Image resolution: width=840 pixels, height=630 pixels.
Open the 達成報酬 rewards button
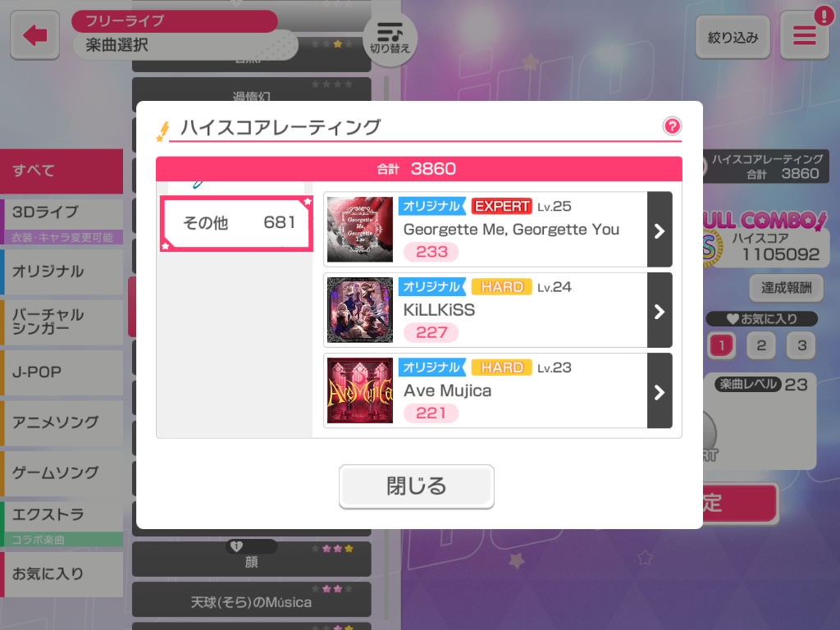tap(787, 288)
